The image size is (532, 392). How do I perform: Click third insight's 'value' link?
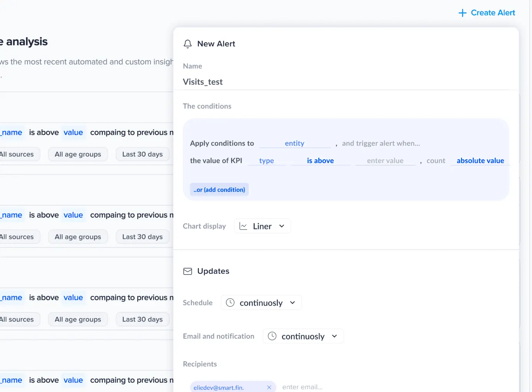(73, 297)
